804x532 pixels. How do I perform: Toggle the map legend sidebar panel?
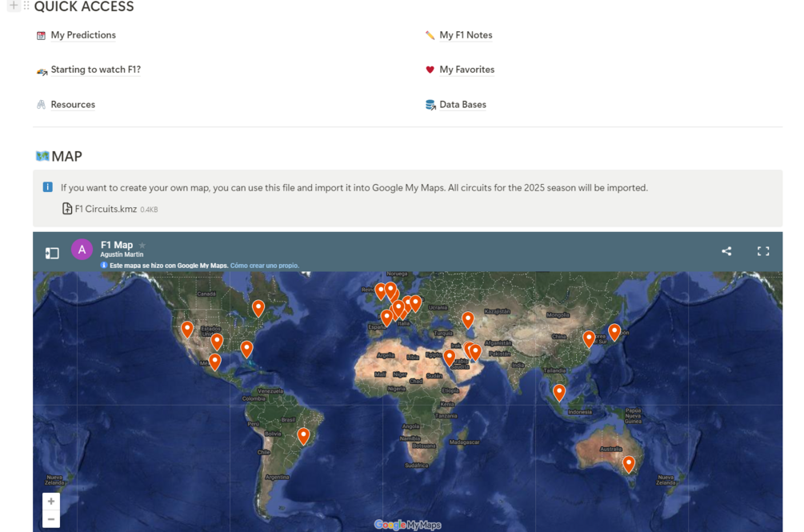[52, 253]
